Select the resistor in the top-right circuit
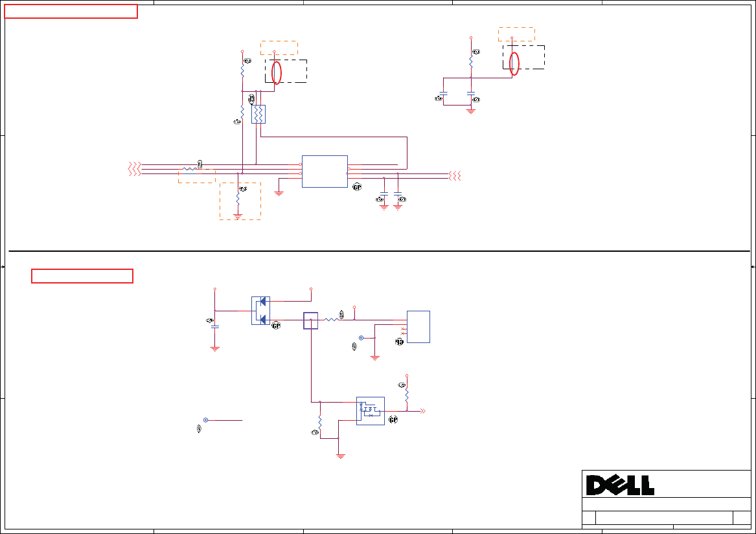756x534 pixels. coord(471,61)
